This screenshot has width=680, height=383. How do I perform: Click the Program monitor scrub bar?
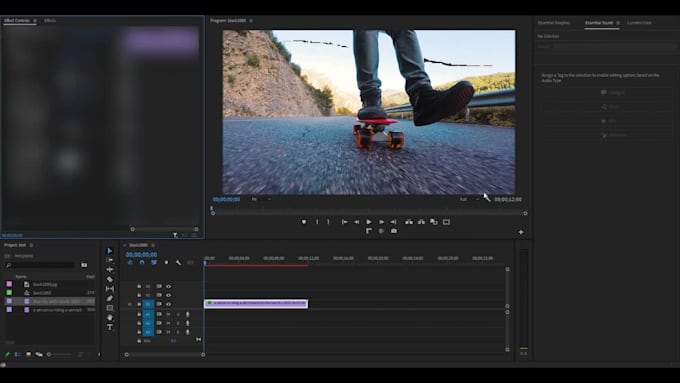(x=369, y=213)
